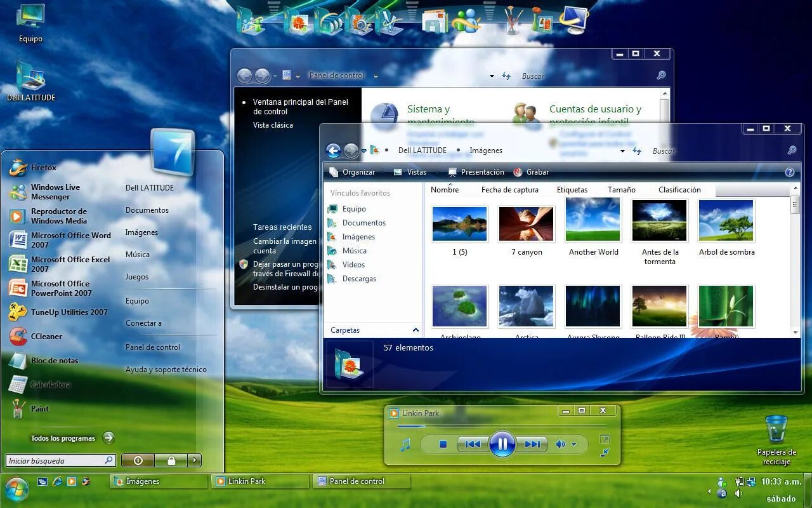Launch Paint from the Start menu
The image size is (812, 508).
30,409
